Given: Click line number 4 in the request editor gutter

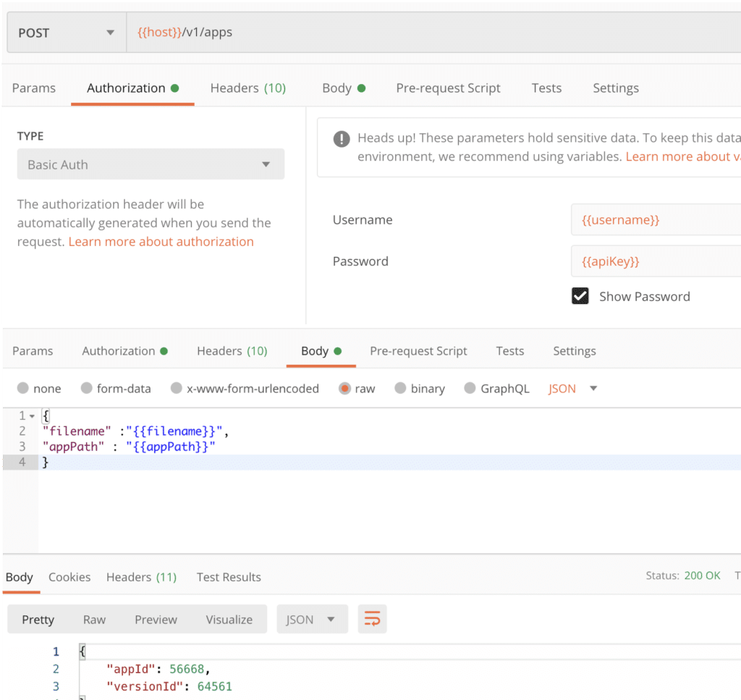Looking at the screenshot, I should 22,462.
